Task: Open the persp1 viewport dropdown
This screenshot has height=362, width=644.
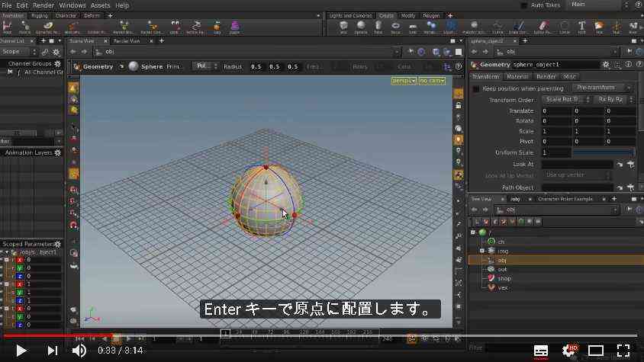Action: (x=404, y=81)
